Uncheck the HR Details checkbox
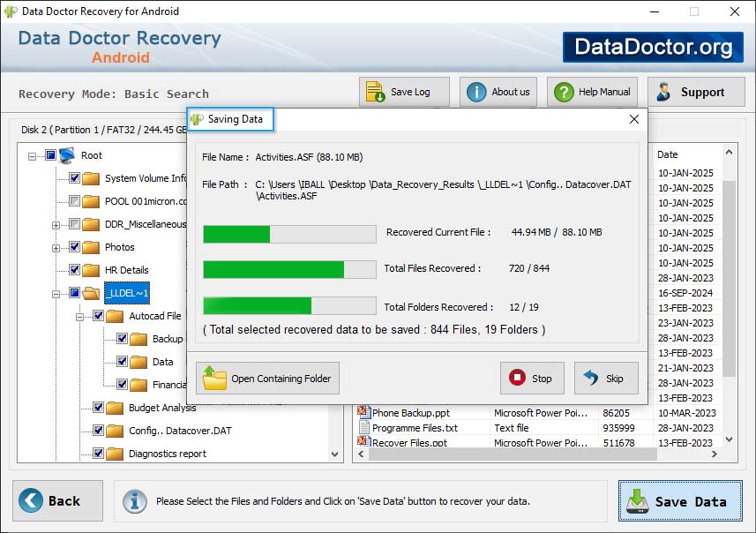This screenshot has height=533, width=756. pos(74,269)
